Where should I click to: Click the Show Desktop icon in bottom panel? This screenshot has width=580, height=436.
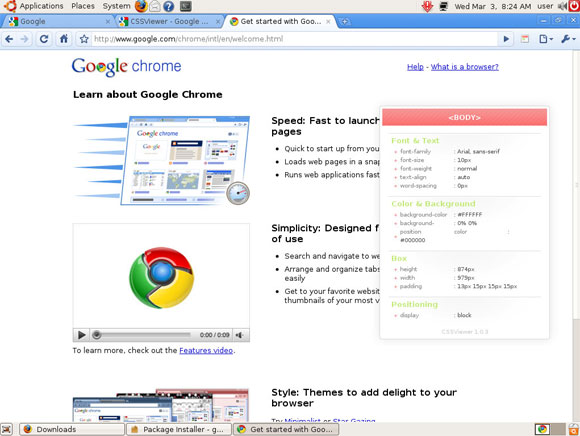(x=7, y=429)
